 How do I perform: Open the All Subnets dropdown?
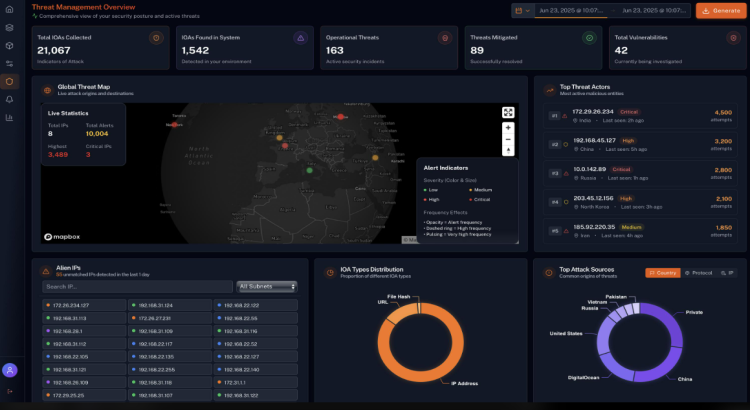[x=267, y=287]
